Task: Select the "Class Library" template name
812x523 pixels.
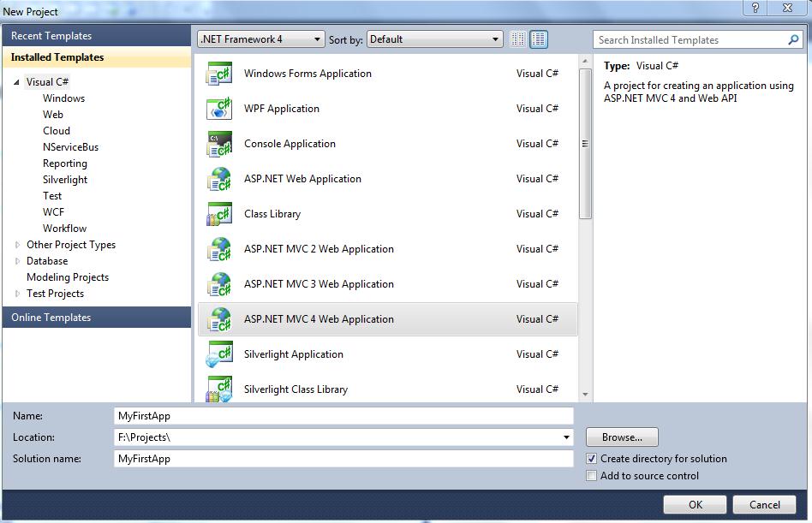Action: pos(272,214)
